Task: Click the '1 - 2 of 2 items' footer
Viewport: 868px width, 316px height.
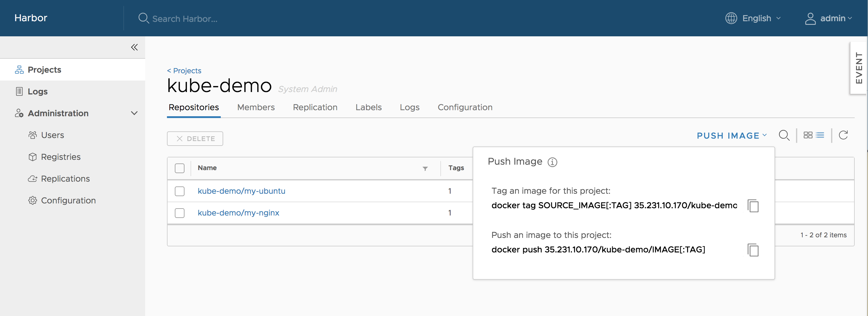Action: click(823, 235)
